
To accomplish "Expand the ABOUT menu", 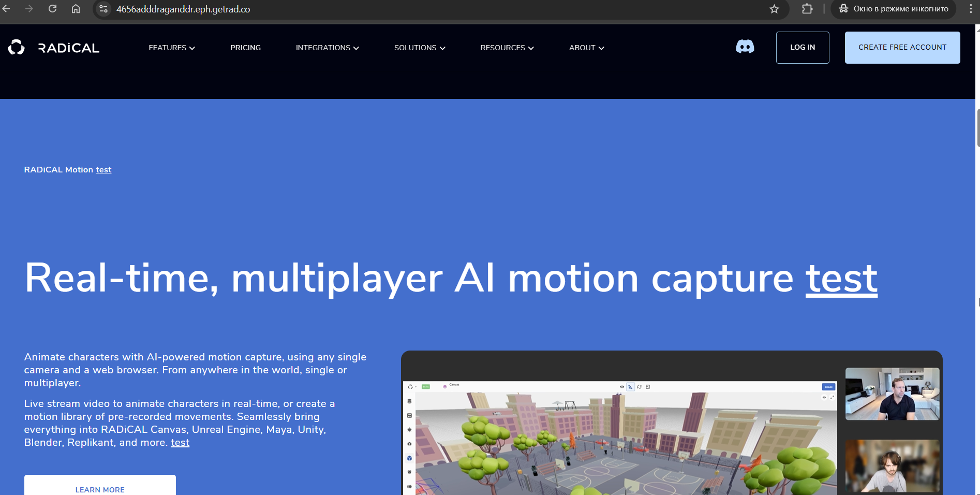I will (x=587, y=48).
